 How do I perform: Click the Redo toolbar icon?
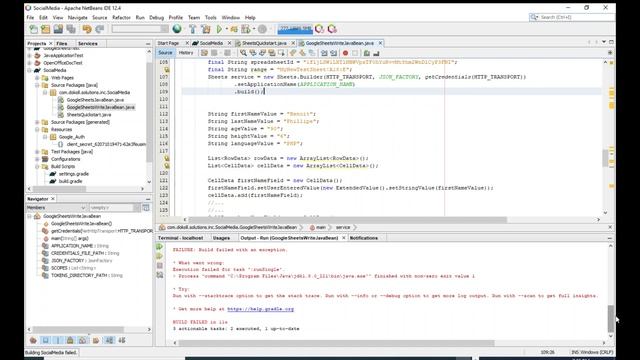click(100, 29)
